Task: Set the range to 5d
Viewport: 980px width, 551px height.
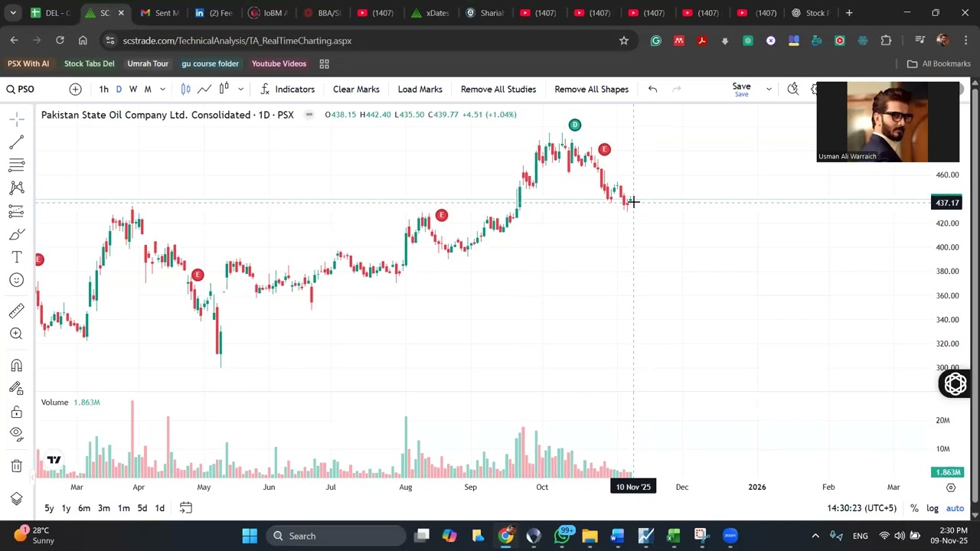Action: click(x=142, y=508)
